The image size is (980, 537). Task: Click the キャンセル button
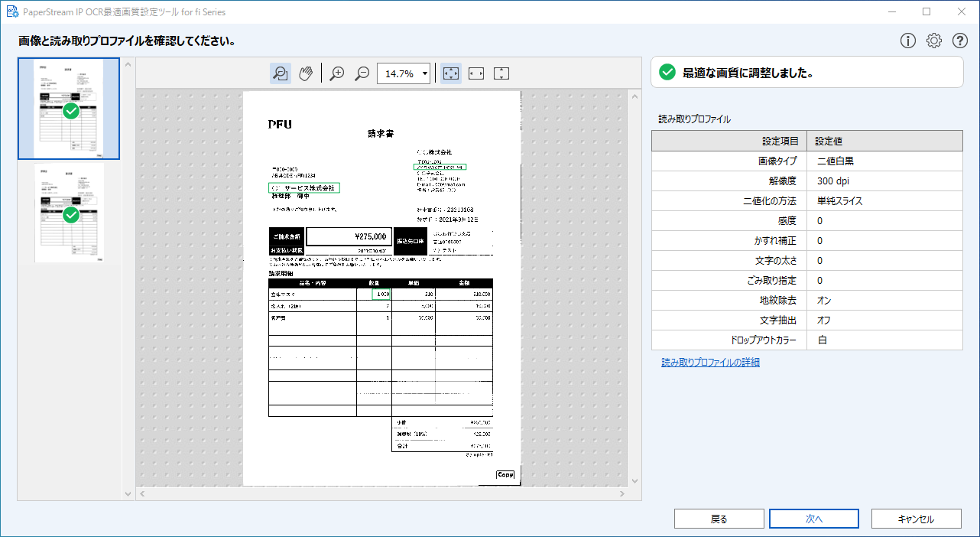pos(916,519)
